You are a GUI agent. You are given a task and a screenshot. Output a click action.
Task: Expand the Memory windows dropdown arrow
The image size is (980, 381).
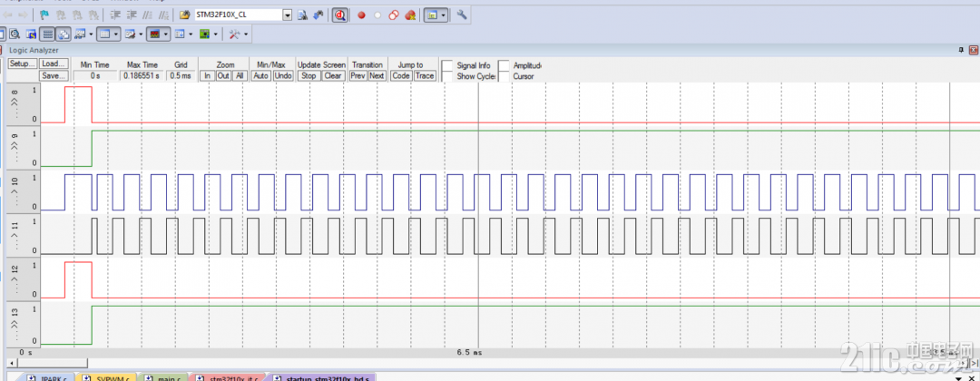click(116, 34)
